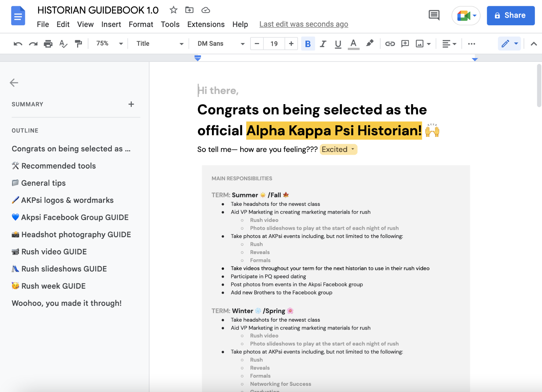Open the Tools menu
This screenshot has height=392, width=542.
click(x=170, y=25)
